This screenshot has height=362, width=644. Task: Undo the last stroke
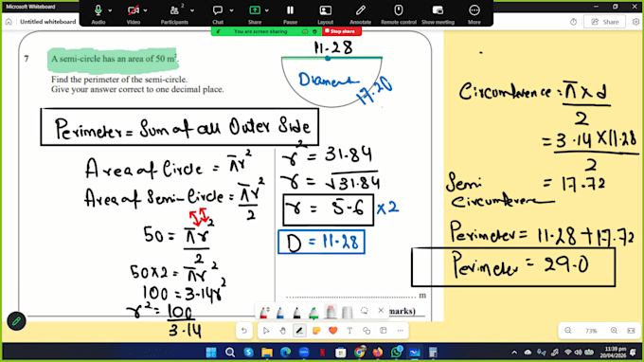coord(244,331)
